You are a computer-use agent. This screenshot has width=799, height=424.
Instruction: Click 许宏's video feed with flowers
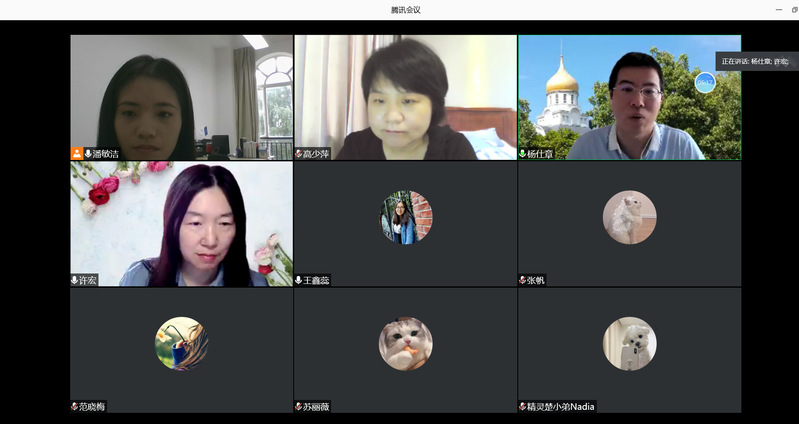click(x=181, y=222)
